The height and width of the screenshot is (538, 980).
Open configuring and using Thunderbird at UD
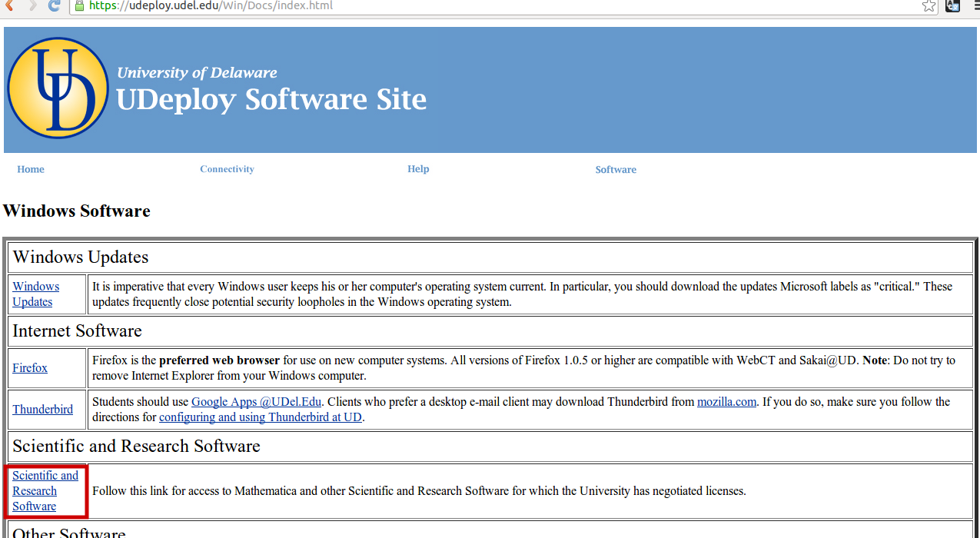pyautogui.click(x=261, y=417)
